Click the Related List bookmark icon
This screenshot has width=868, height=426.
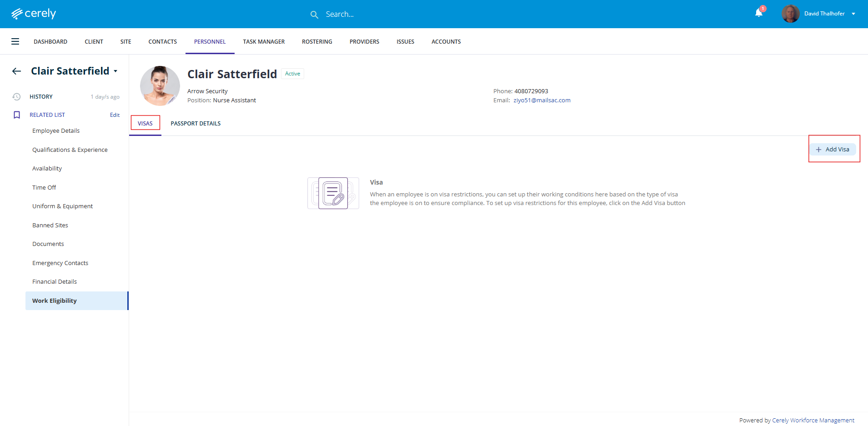tap(17, 115)
